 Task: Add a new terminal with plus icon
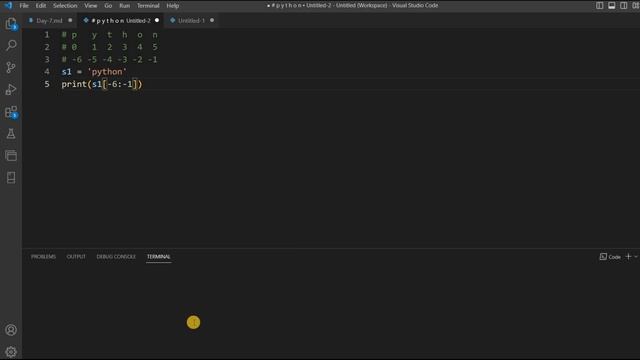(629, 256)
